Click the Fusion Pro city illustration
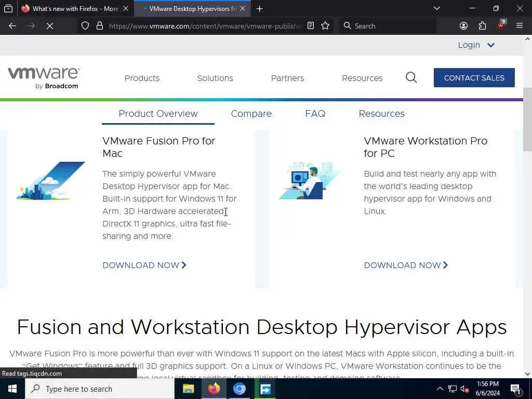The image size is (532, 399). (51, 180)
